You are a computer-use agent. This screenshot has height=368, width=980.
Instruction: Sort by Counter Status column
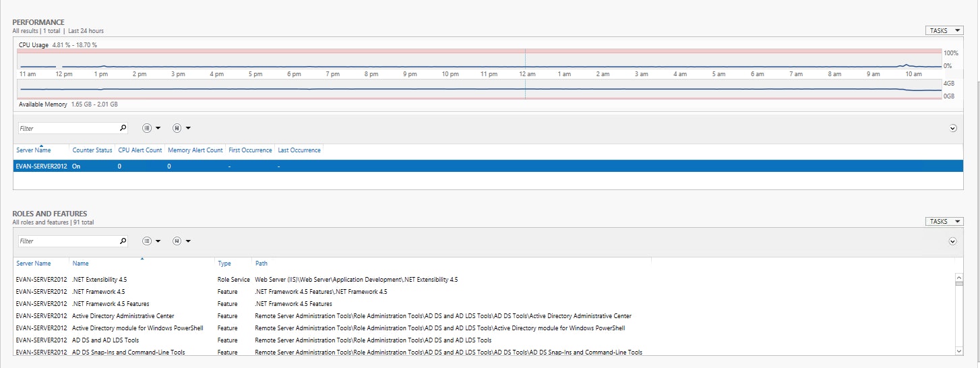click(x=92, y=150)
